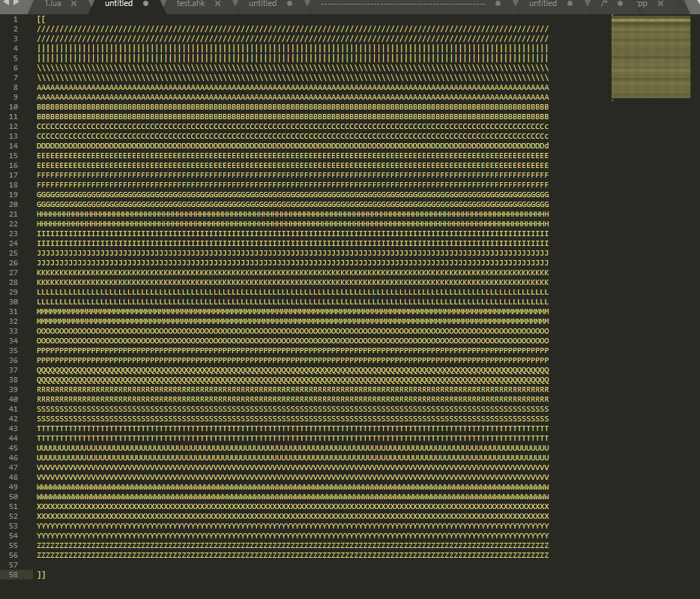The width and height of the screenshot is (700, 599).
Task: Click the unsaved dot on the dashed-line tab
Action: 498,4
